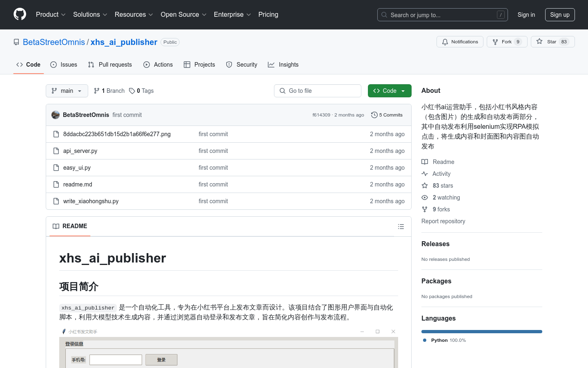
Task: Click the README app screenshot image
Action: coord(229,348)
